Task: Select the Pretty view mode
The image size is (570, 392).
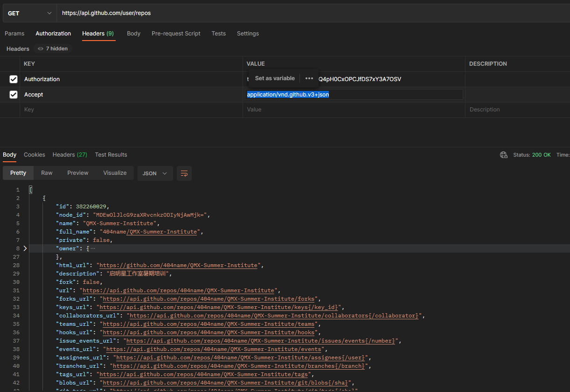Action: tap(18, 173)
